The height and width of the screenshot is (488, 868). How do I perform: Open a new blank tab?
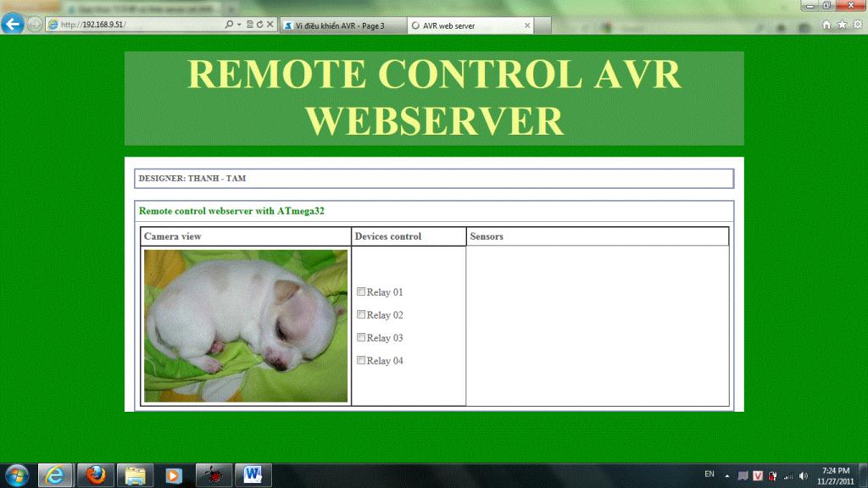pyautogui.click(x=543, y=25)
